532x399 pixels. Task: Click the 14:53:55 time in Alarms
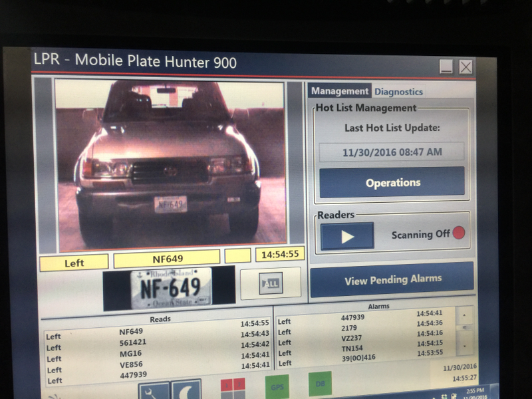tap(430, 353)
